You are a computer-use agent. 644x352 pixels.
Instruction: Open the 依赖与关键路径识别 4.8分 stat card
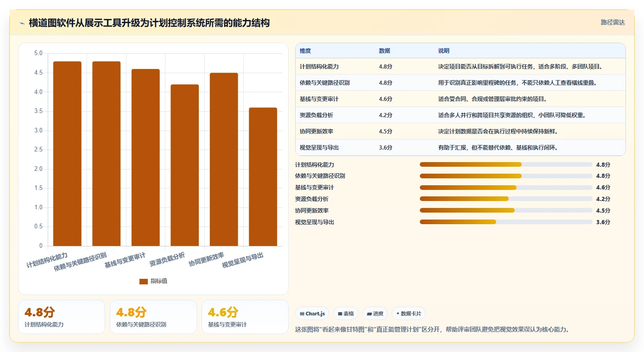153,317
